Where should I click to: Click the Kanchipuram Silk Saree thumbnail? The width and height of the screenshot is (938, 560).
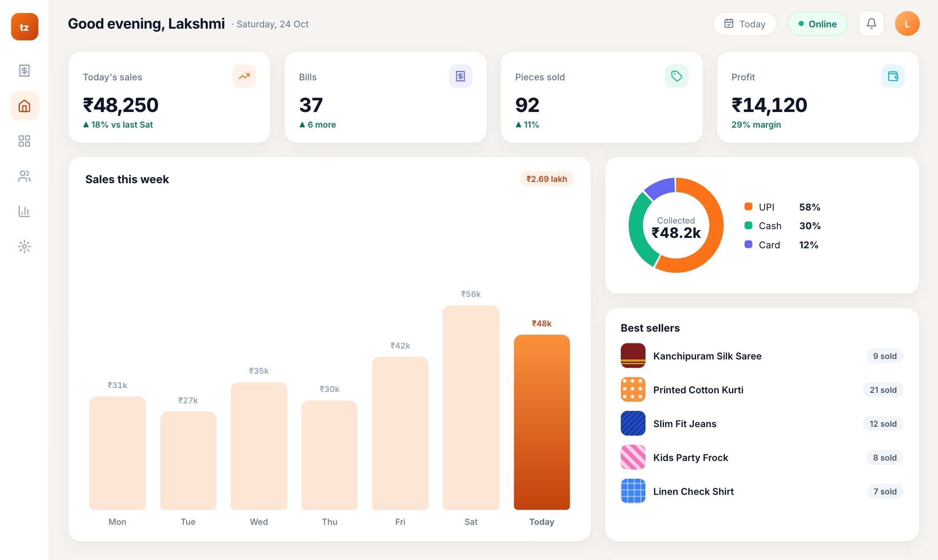633,356
